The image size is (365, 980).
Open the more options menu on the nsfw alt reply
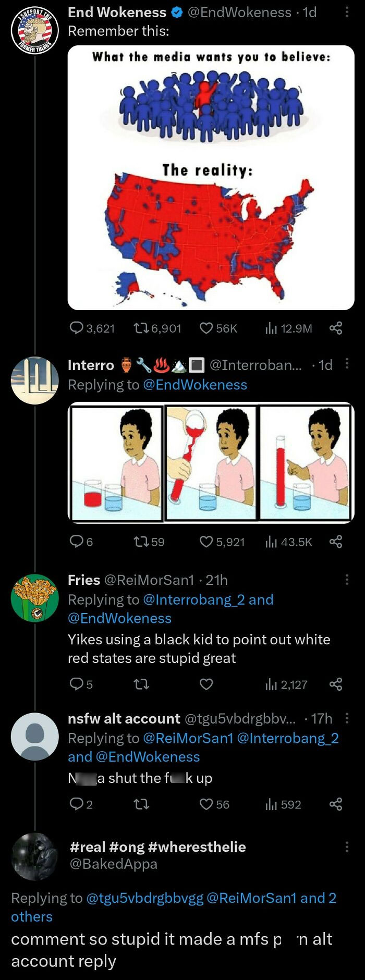347,718
